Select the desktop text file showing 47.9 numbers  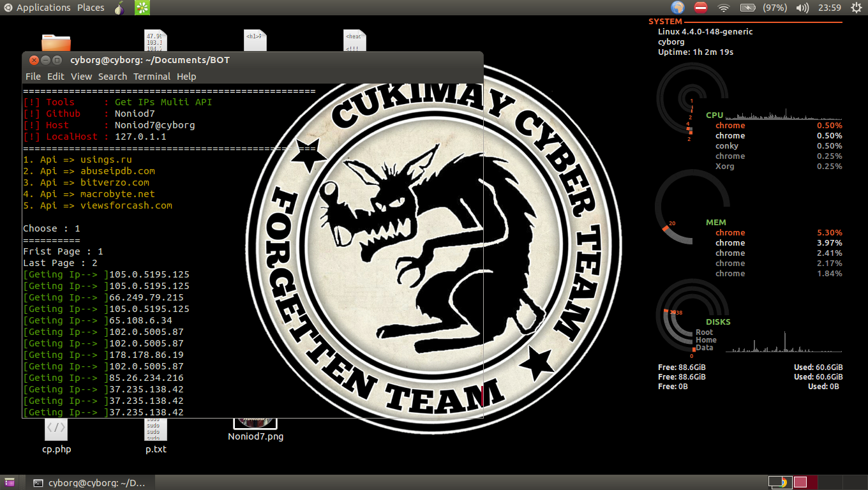point(156,40)
